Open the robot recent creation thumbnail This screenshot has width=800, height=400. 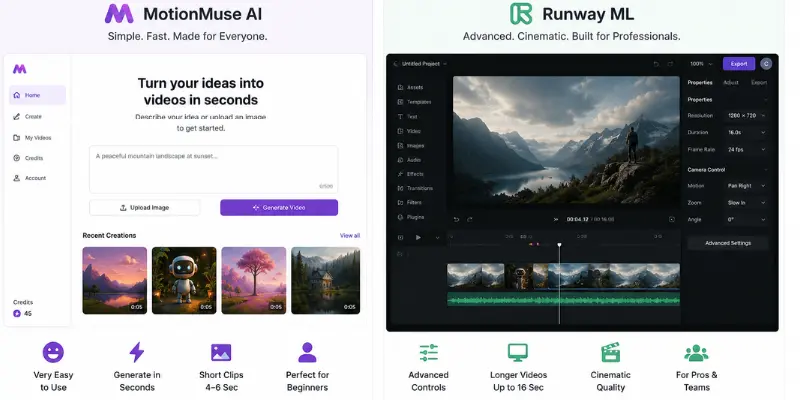(184, 281)
